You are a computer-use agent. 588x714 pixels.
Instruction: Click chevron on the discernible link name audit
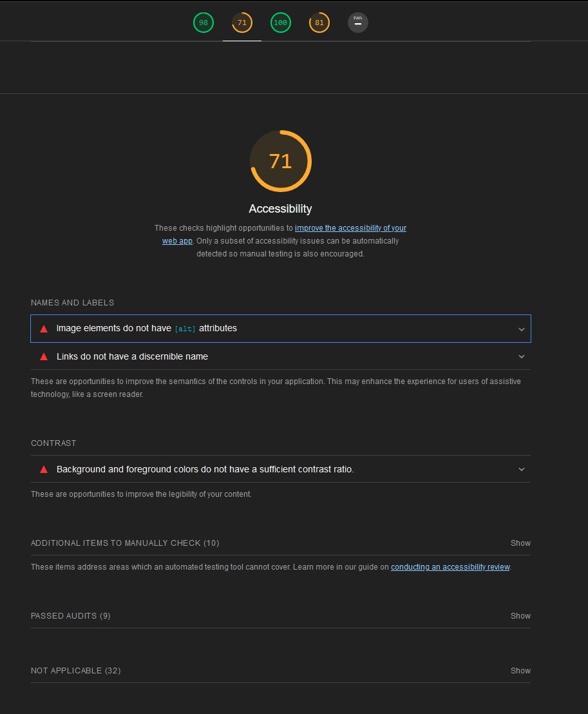coord(522,356)
